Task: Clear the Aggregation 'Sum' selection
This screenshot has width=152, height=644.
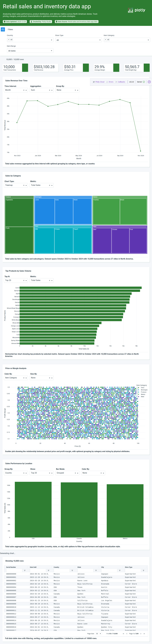Action: pyautogui.click(x=50, y=90)
